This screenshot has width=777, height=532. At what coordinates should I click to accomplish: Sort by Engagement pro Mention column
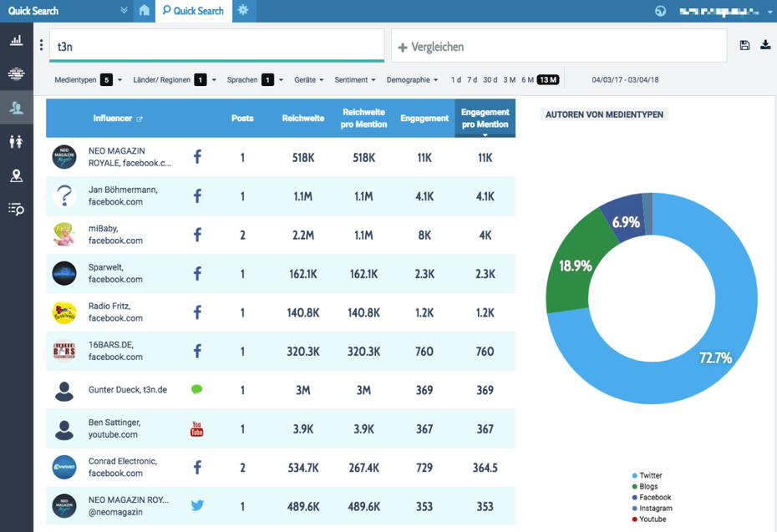tap(485, 119)
